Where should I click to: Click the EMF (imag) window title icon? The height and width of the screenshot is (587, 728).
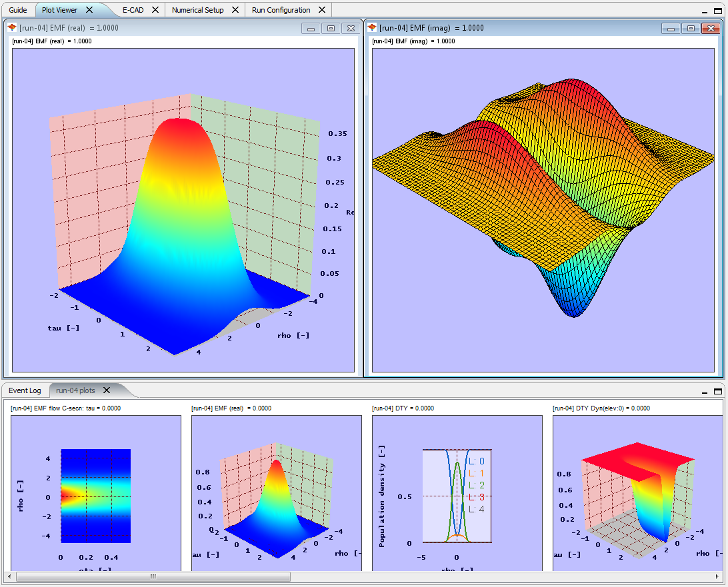click(x=372, y=28)
